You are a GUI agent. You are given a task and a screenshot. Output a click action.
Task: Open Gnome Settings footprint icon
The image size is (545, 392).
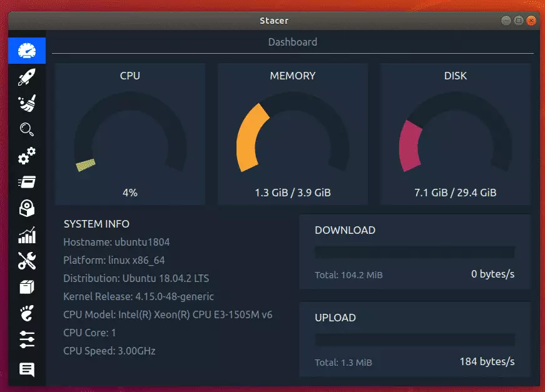27,313
